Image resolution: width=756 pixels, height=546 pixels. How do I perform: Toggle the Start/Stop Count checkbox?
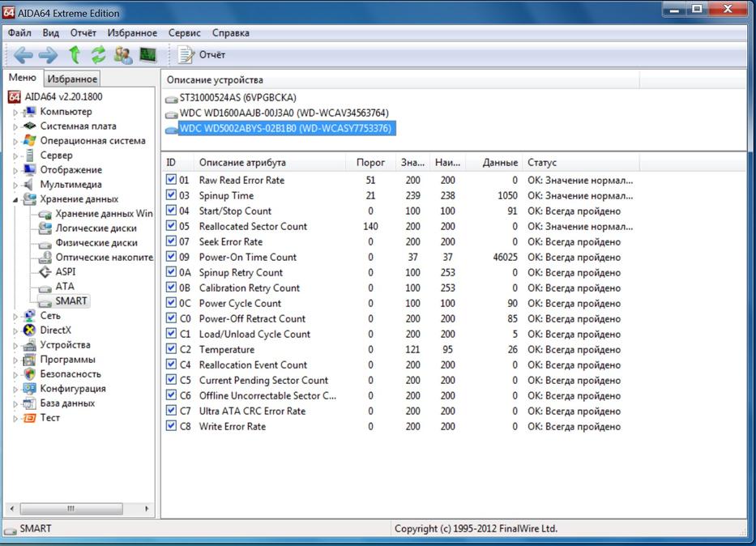pos(171,211)
